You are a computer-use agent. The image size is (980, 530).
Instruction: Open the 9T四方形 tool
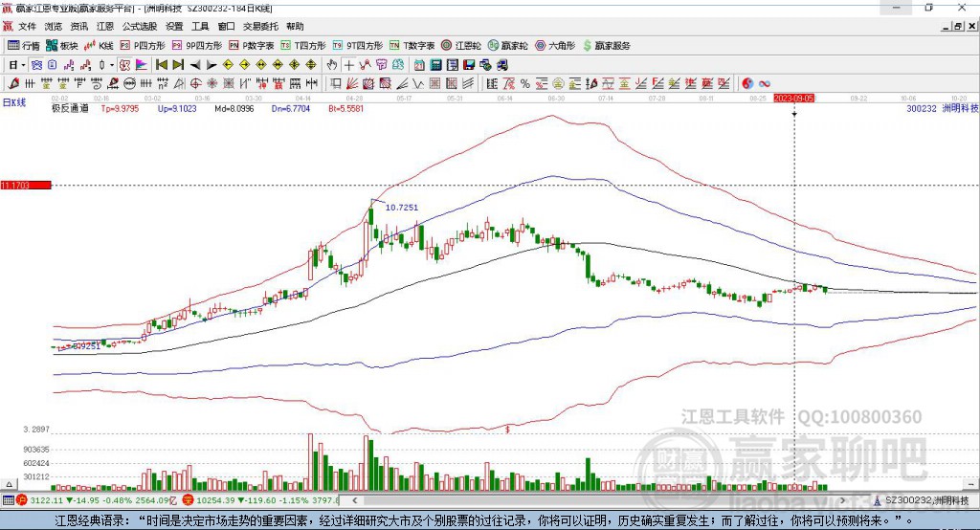pyautogui.click(x=358, y=46)
